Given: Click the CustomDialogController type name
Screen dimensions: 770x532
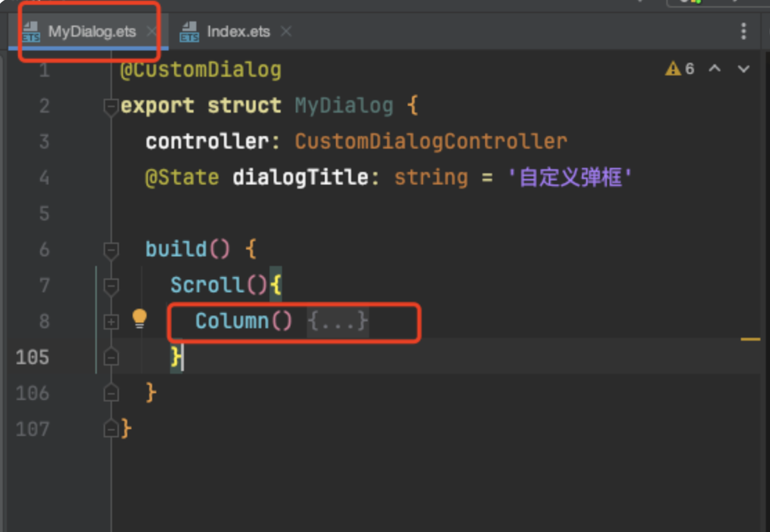Looking at the screenshot, I should [x=431, y=142].
